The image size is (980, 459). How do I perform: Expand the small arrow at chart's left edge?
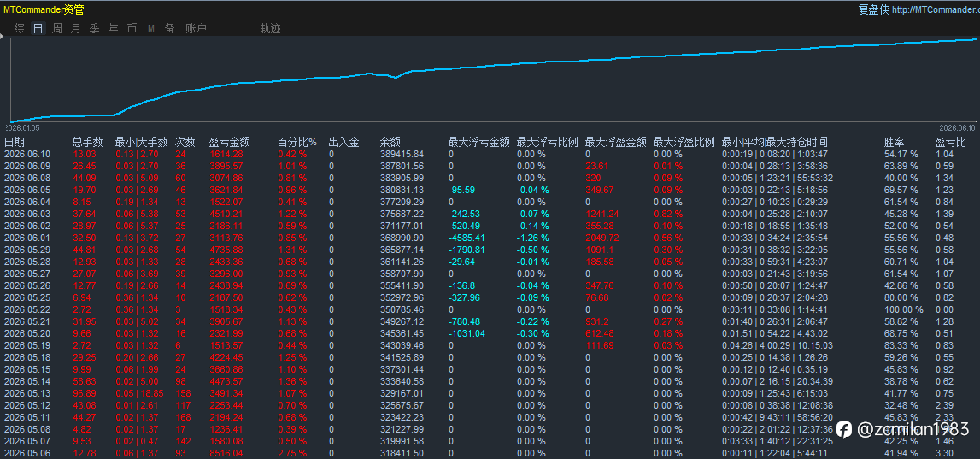click(2, 38)
